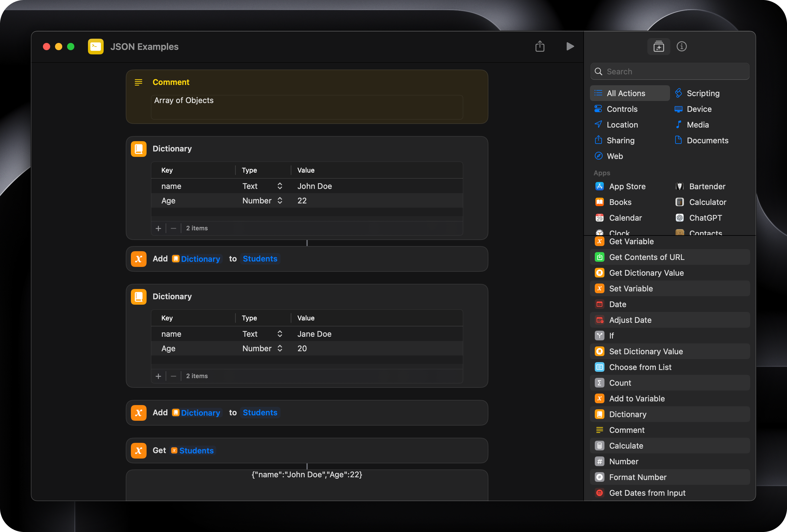Run the shortcut with play button
787x532 pixels.
570,46
